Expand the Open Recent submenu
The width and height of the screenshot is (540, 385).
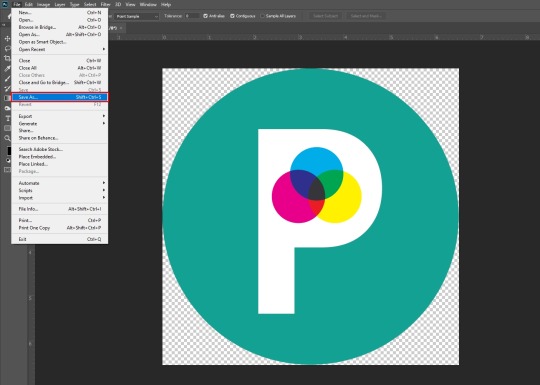pos(60,49)
